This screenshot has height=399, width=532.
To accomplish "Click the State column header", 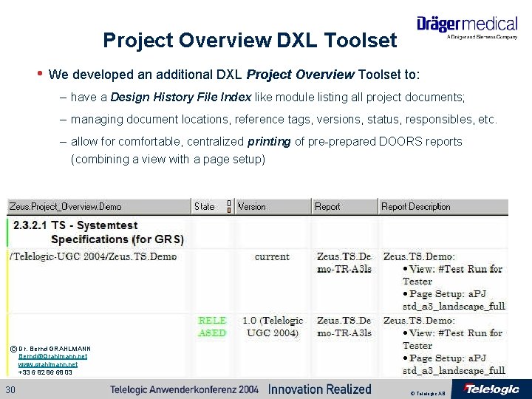I will point(213,207).
